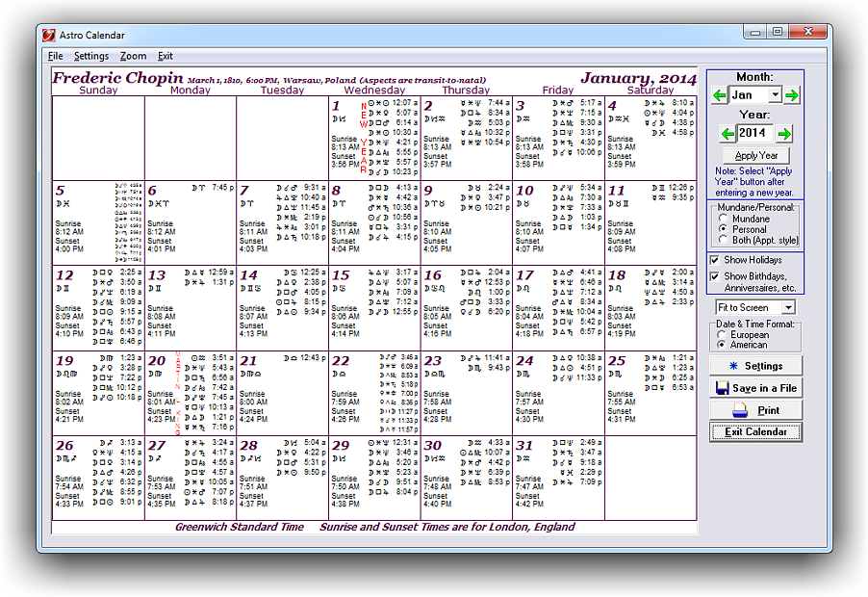This screenshot has height=597, width=868.
Task: Click the day number 12 on calendar
Action: click(64, 275)
